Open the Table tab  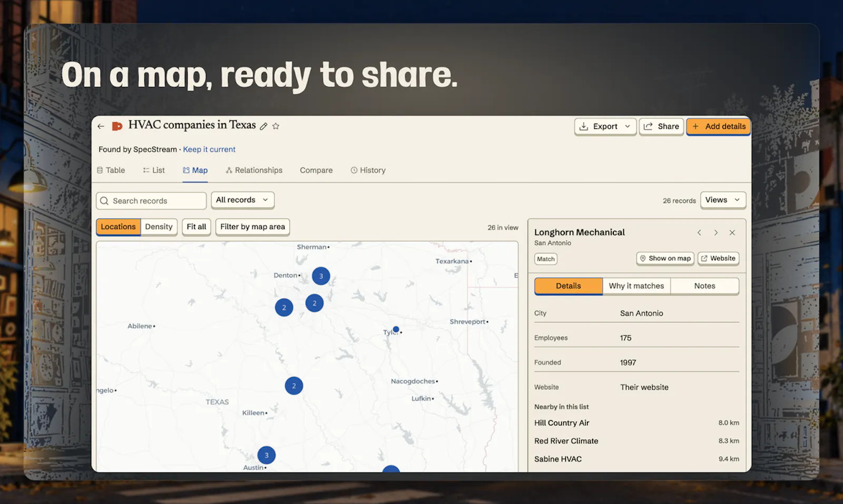tap(111, 170)
